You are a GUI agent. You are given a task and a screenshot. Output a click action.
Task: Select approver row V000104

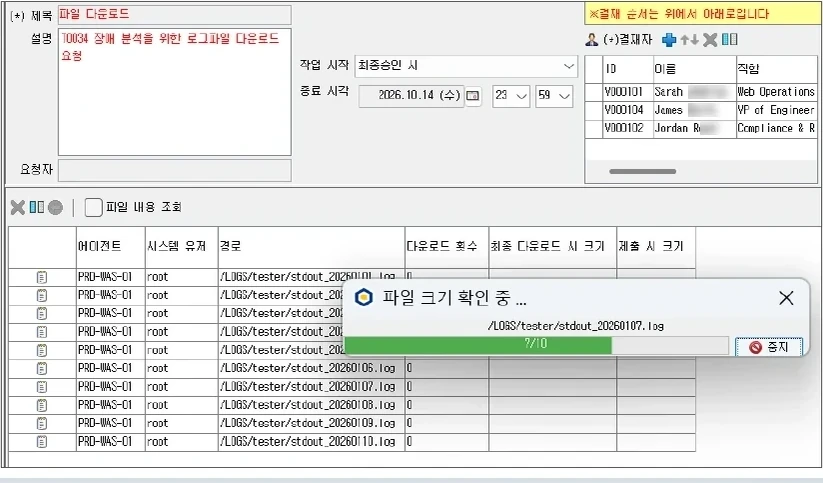click(x=701, y=110)
